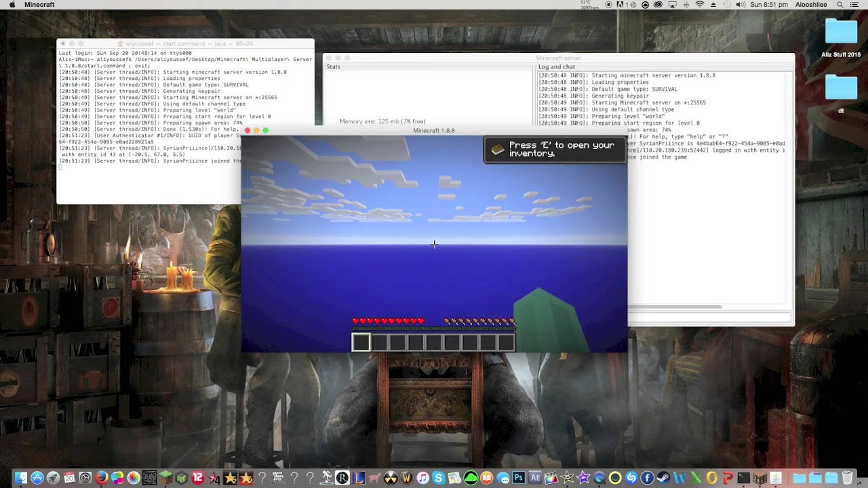Open System Preferences gear in dock
Image resolution: width=868 pixels, height=488 pixels.
point(85,478)
